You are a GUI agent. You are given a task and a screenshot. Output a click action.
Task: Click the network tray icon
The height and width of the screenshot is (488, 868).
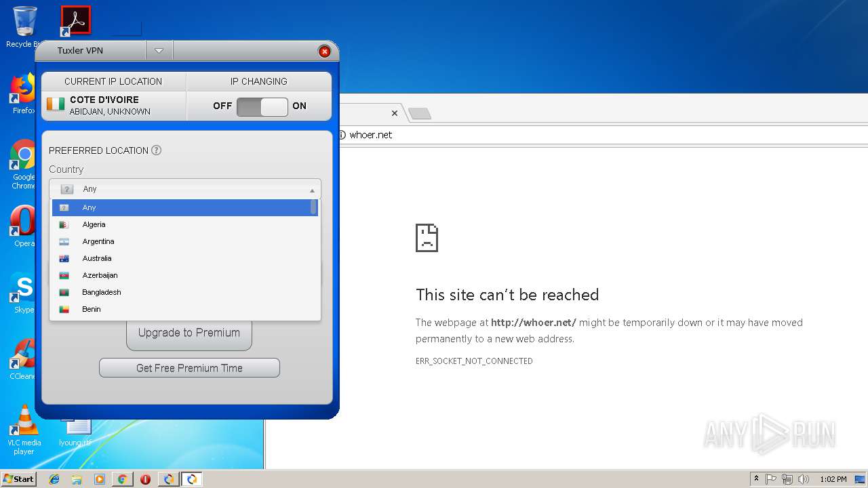pos(787,479)
